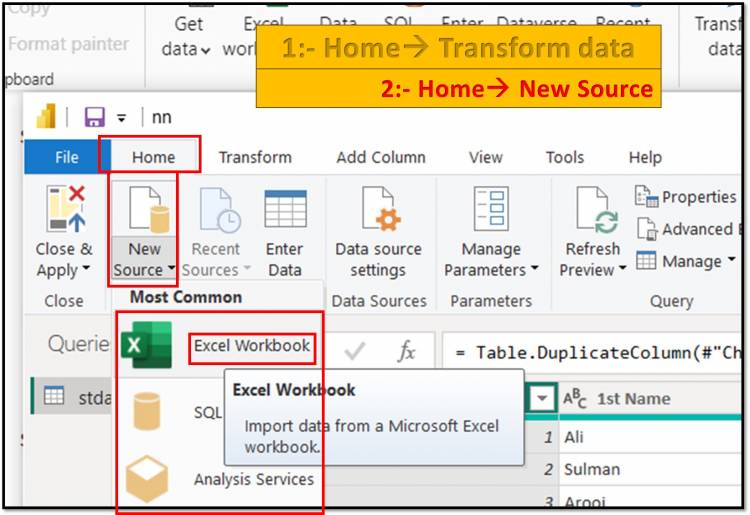750x515 pixels.
Task: Open Data source settings
Action: [x=378, y=232]
